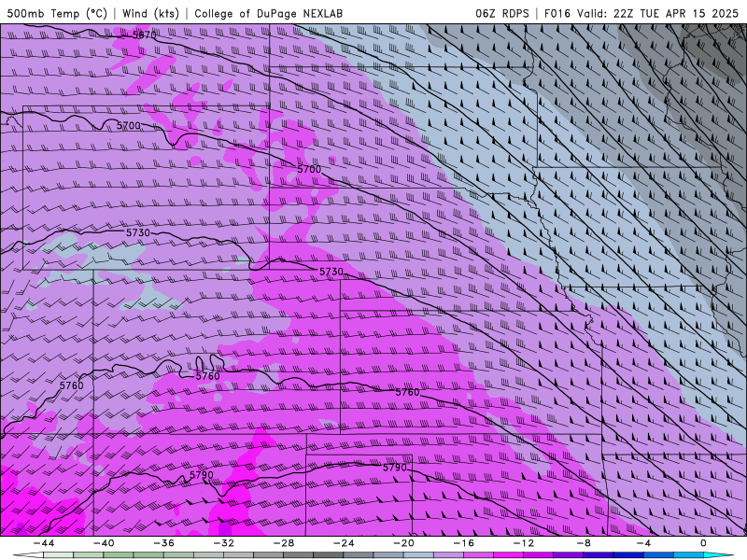
Task: Click the westernmost 5730 contour label
Action: [138, 232]
